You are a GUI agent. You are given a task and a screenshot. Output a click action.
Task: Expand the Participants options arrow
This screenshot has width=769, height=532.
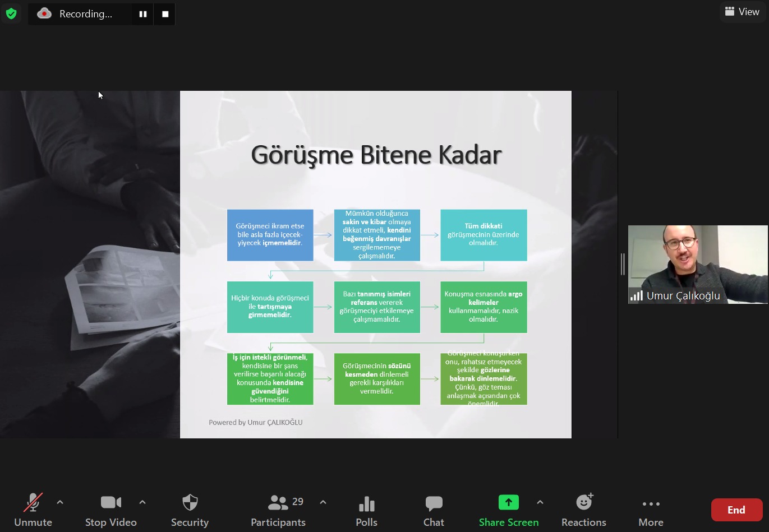point(323,502)
